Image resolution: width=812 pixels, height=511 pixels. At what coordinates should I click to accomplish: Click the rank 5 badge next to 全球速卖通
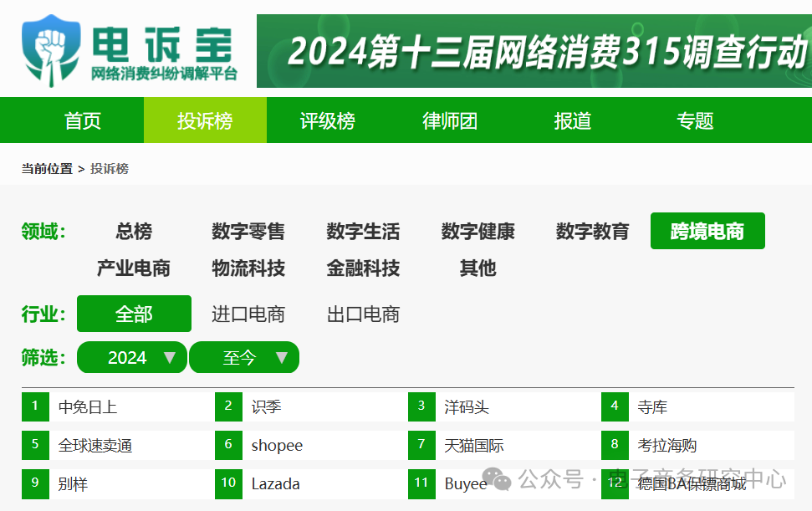pyautogui.click(x=35, y=445)
